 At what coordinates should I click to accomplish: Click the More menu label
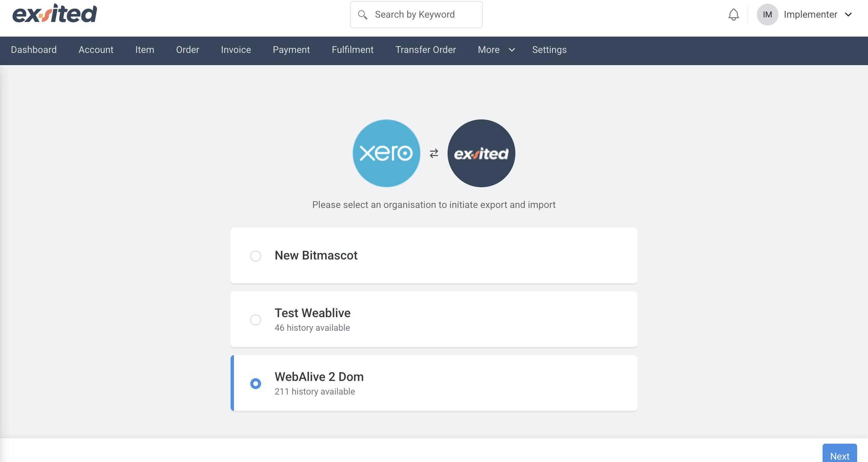[x=489, y=50]
